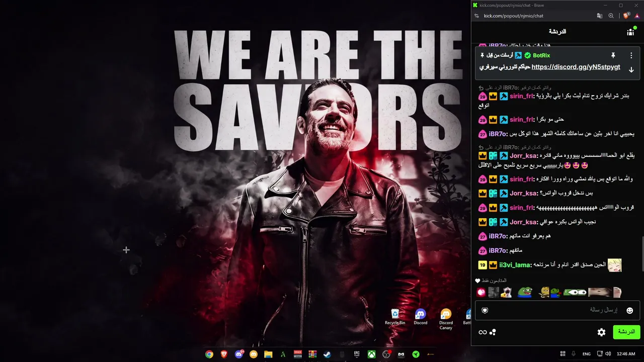Open the site settings icon in the address bar

(x=476, y=16)
